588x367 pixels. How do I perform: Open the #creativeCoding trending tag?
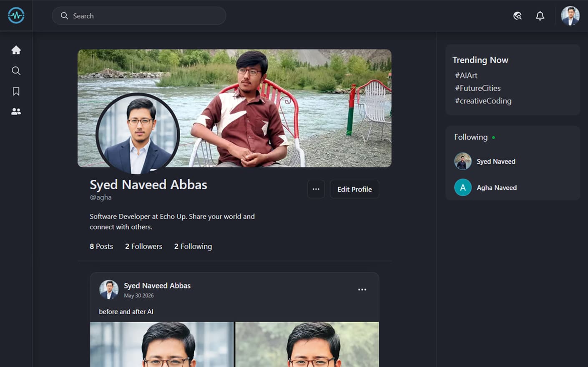pyautogui.click(x=483, y=101)
